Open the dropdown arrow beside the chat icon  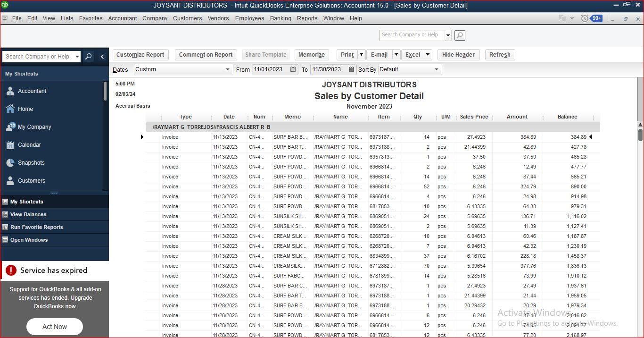(x=572, y=18)
